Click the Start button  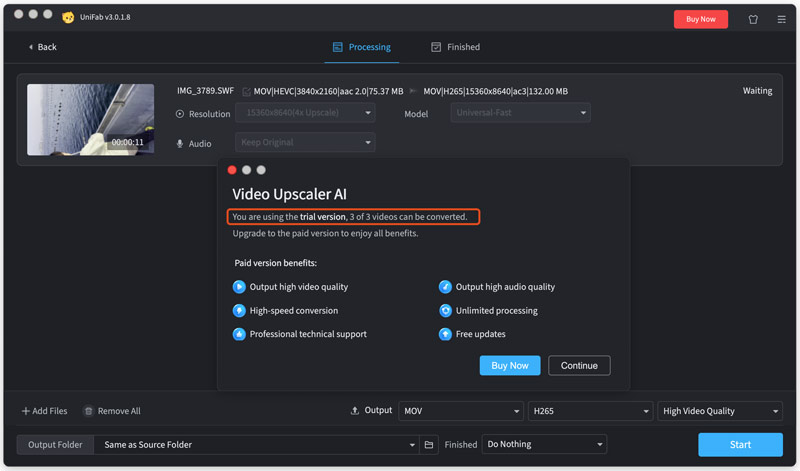point(740,444)
